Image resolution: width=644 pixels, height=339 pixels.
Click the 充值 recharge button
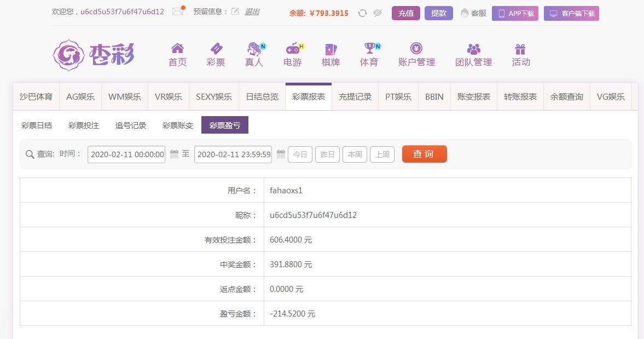pos(406,13)
